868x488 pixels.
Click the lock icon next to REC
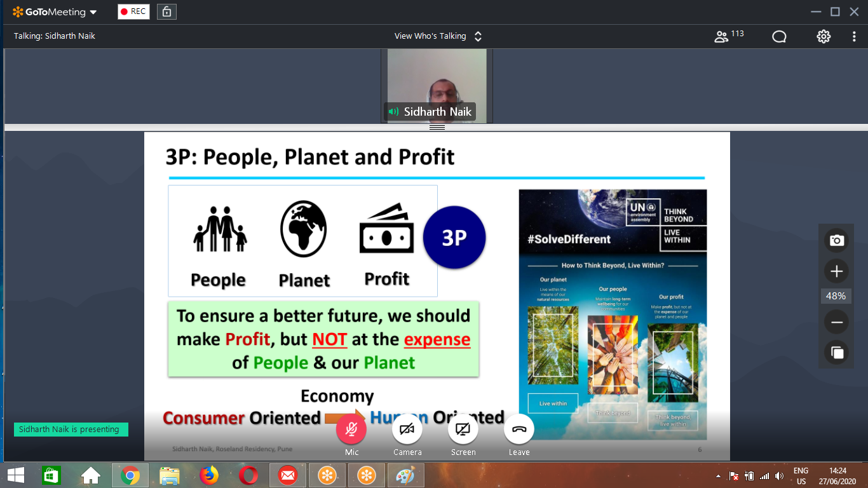pyautogui.click(x=166, y=11)
